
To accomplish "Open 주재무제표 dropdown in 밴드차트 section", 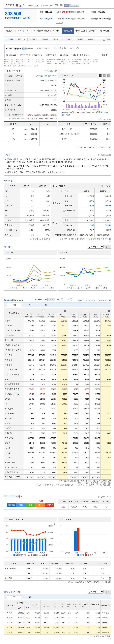I will (x=95, y=247).
